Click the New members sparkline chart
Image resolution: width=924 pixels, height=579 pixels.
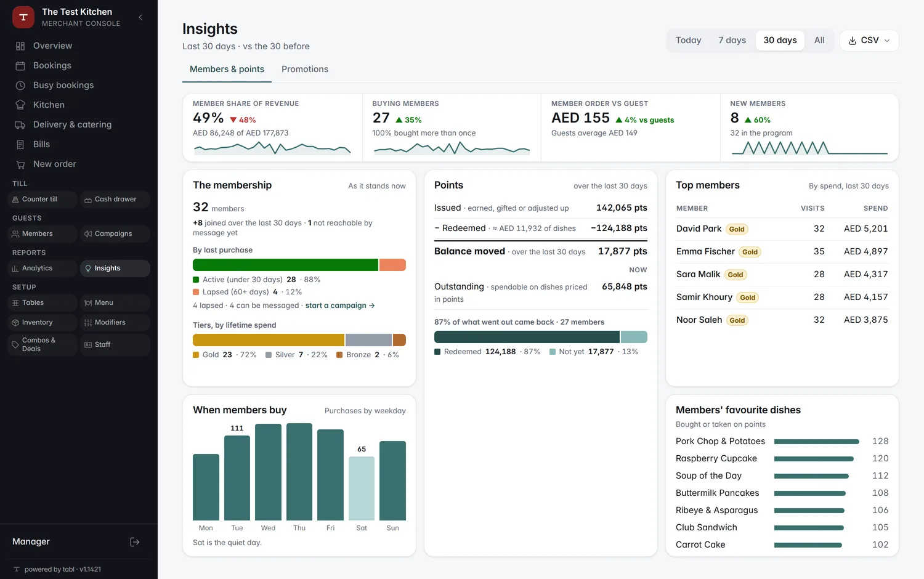coord(809,148)
